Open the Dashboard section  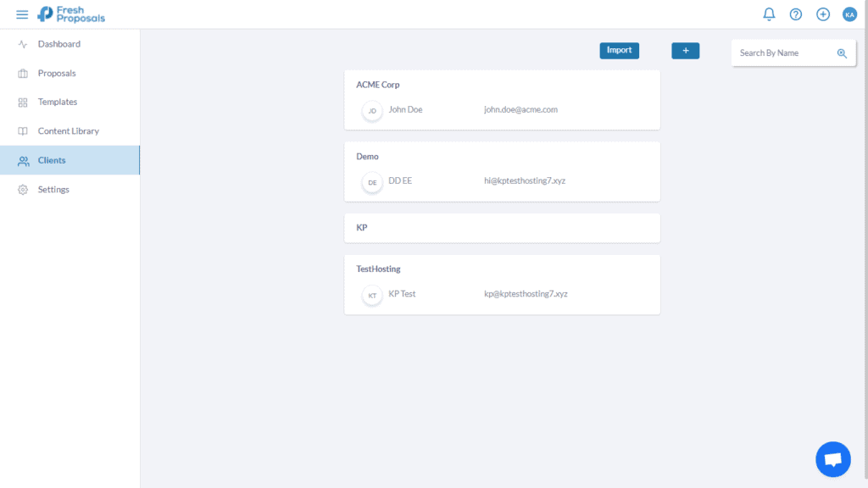coord(58,43)
